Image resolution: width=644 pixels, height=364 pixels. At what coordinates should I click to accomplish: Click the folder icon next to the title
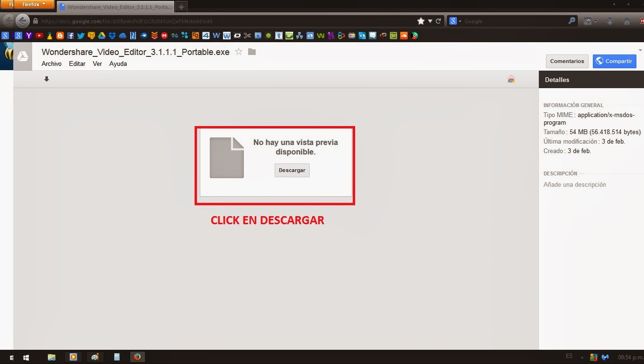click(252, 52)
